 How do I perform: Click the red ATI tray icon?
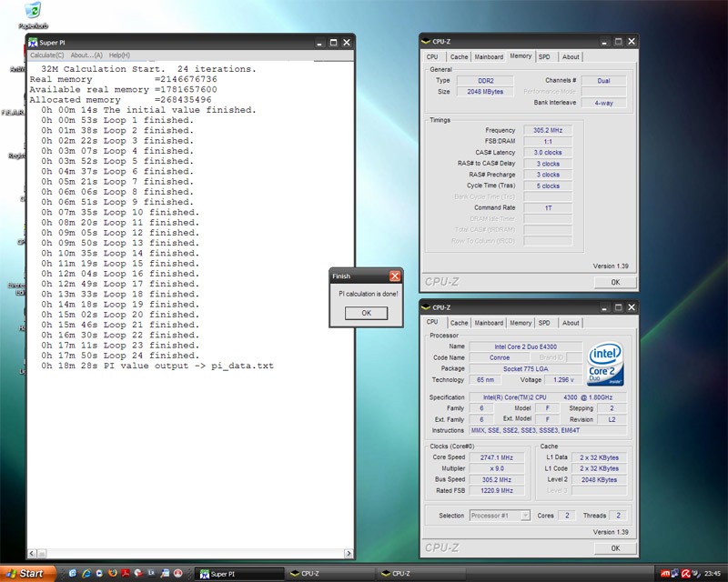click(665, 573)
